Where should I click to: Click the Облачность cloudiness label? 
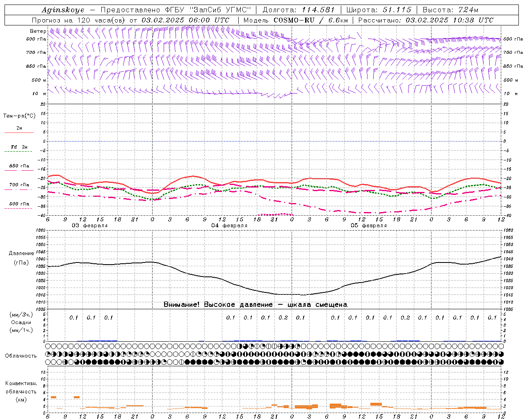point(21,356)
